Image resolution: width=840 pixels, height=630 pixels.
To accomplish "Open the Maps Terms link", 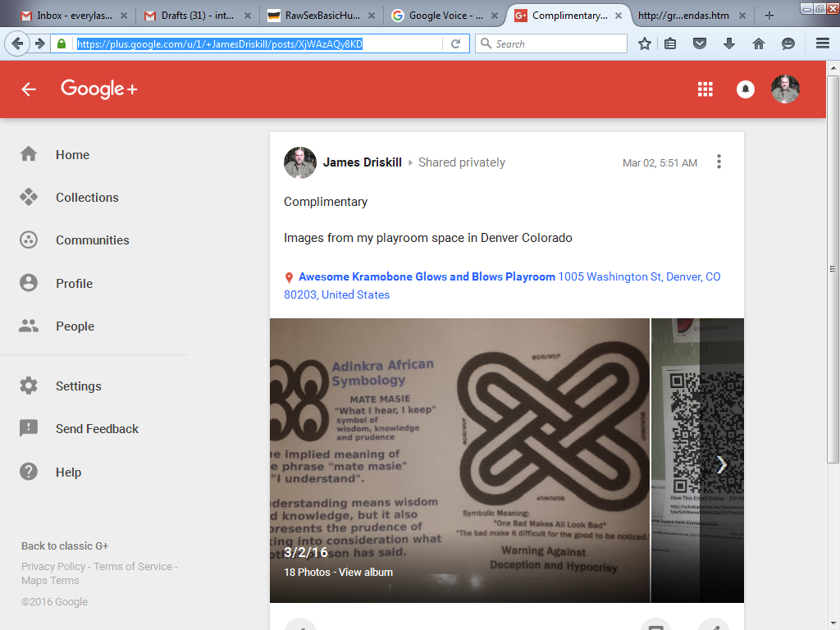I will (50, 580).
